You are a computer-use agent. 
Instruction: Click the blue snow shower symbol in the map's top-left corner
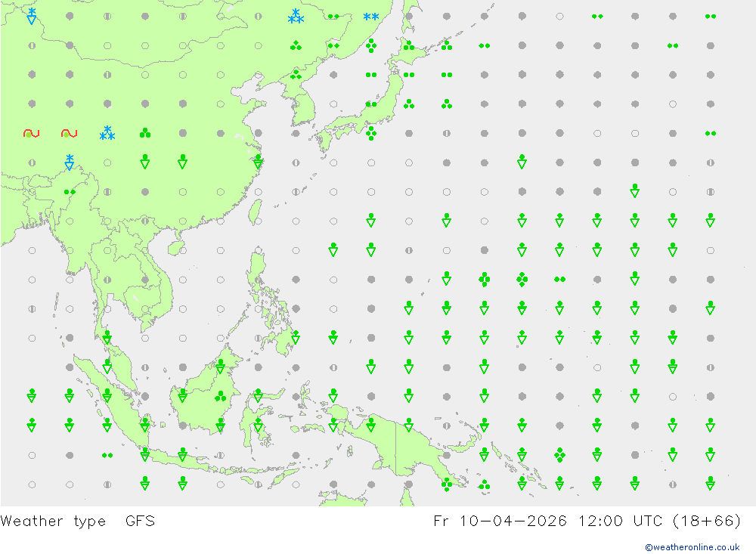point(31,16)
